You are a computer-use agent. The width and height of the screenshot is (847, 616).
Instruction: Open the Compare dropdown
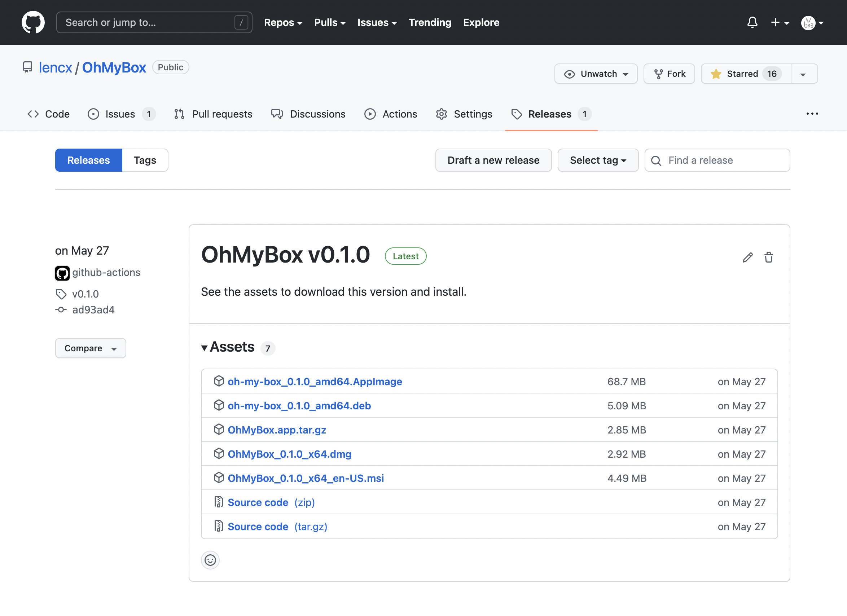(x=91, y=348)
